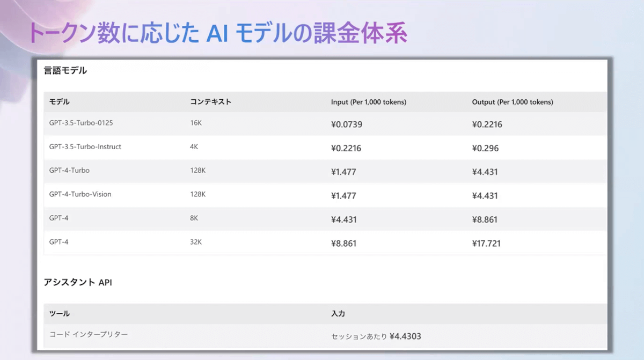
Task: Click the ¥0.0739 input price
Action: (x=347, y=124)
